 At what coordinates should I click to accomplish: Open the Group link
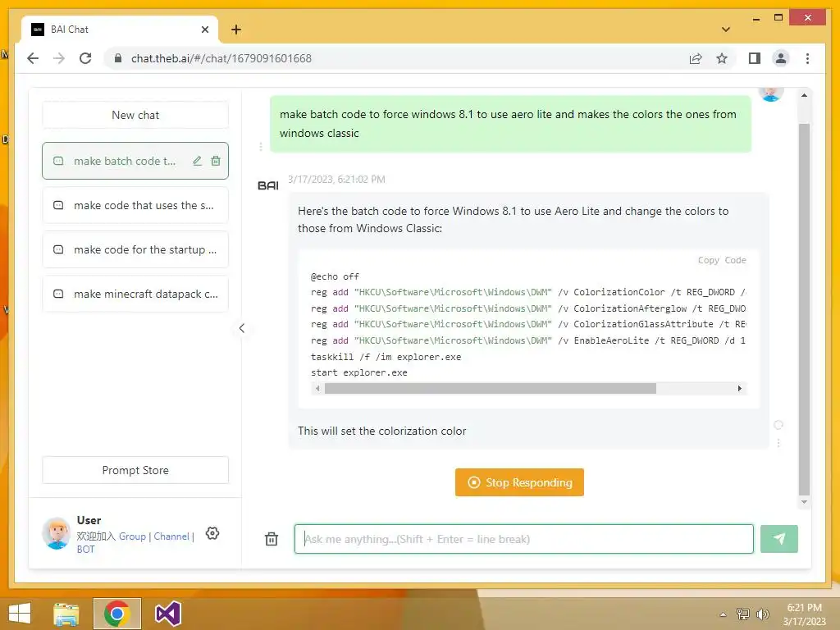[x=132, y=536]
